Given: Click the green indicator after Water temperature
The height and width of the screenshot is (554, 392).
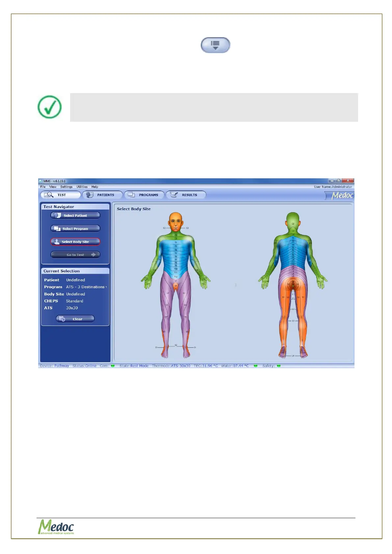Looking at the screenshot, I should point(255,366).
